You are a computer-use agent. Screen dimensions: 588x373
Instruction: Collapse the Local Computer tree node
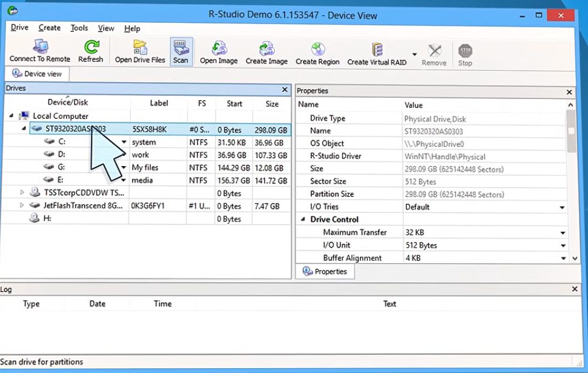[11, 116]
